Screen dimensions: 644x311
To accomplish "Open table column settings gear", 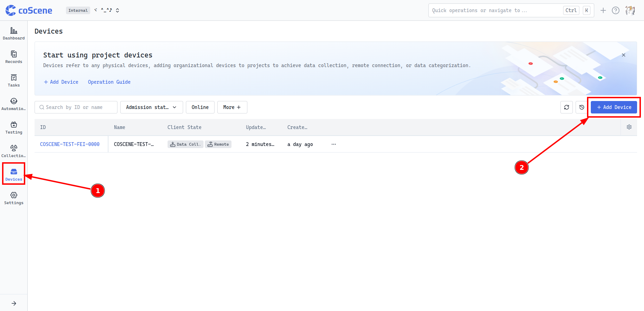I will click(x=629, y=127).
